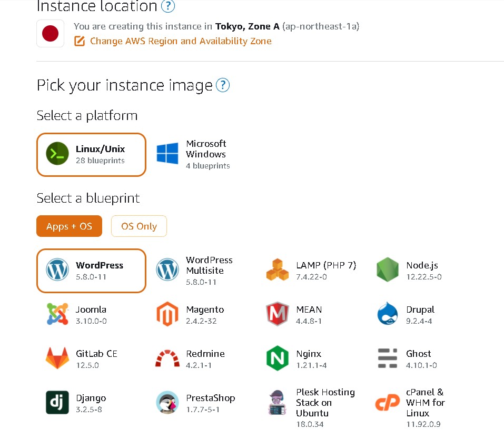This screenshot has width=504, height=439.
Task: Select the Nginx blueprint icon
Action: (277, 358)
